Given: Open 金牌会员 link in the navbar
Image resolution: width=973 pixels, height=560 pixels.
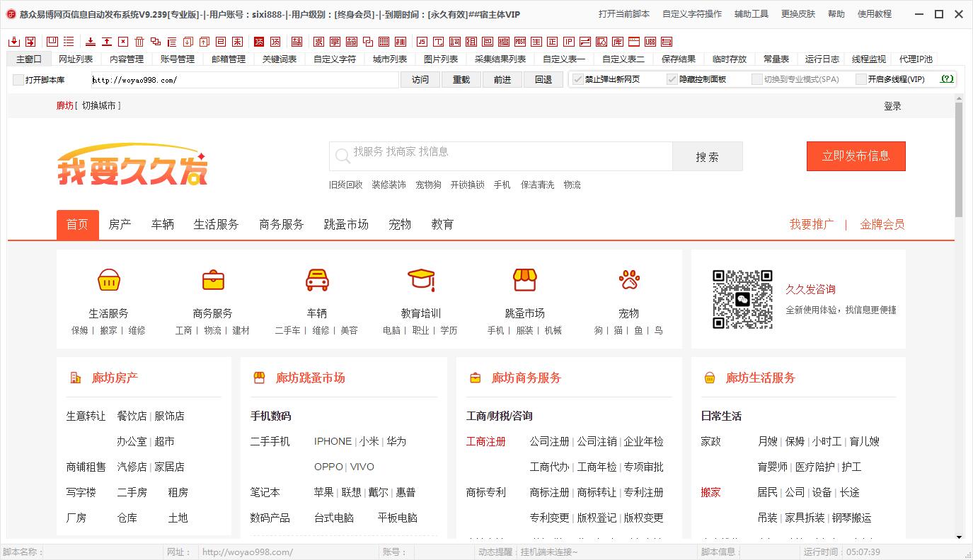Looking at the screenshot, I should (x=882, y=224).
